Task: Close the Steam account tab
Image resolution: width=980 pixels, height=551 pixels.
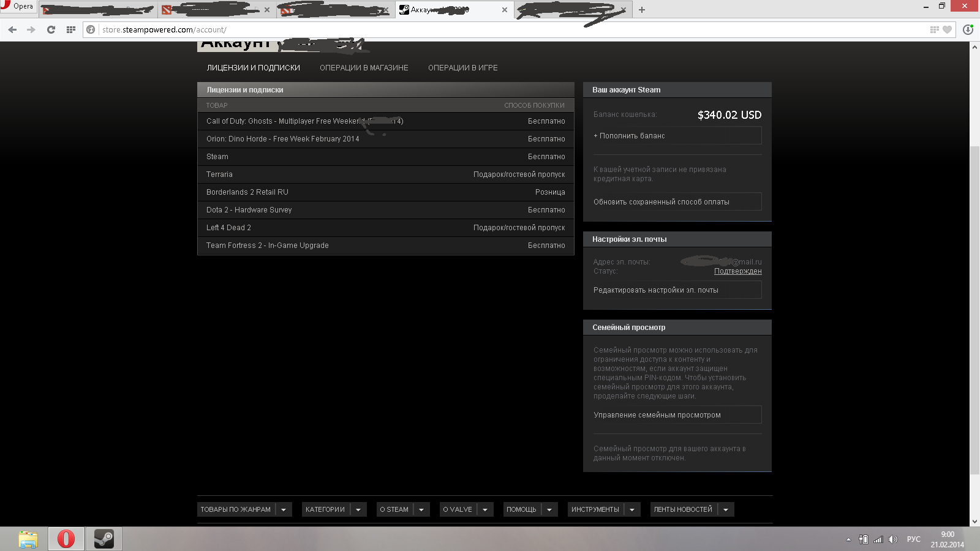Action: point(504,10)
